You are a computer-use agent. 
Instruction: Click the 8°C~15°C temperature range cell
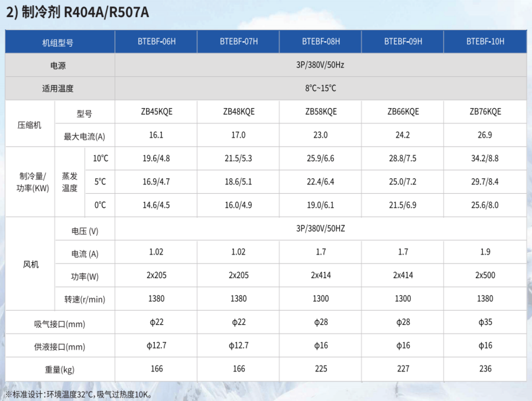320,88
